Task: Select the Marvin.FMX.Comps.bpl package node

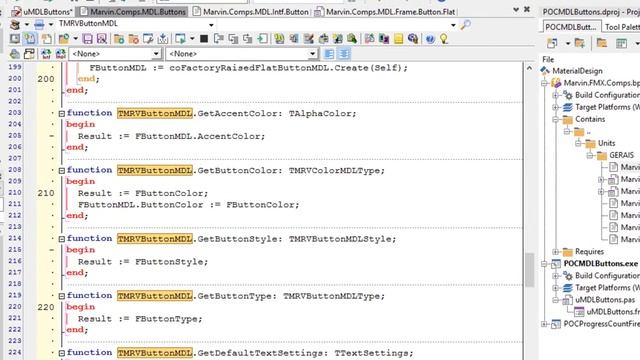Action: click(602, 83)
